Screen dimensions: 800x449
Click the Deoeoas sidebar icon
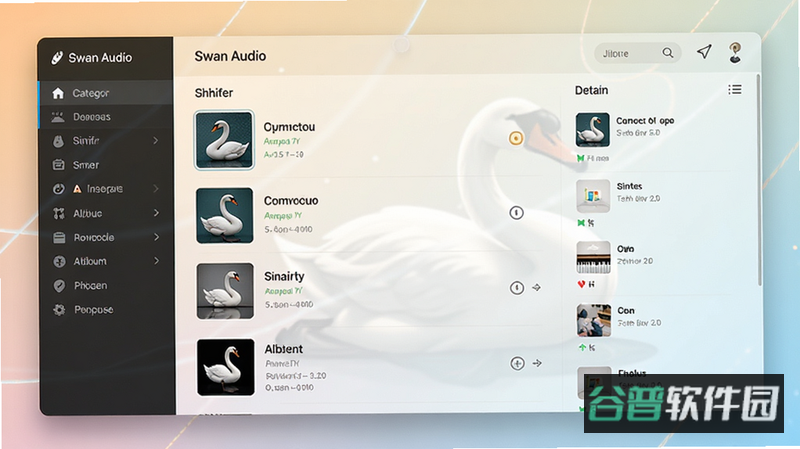tap(58, 117)
